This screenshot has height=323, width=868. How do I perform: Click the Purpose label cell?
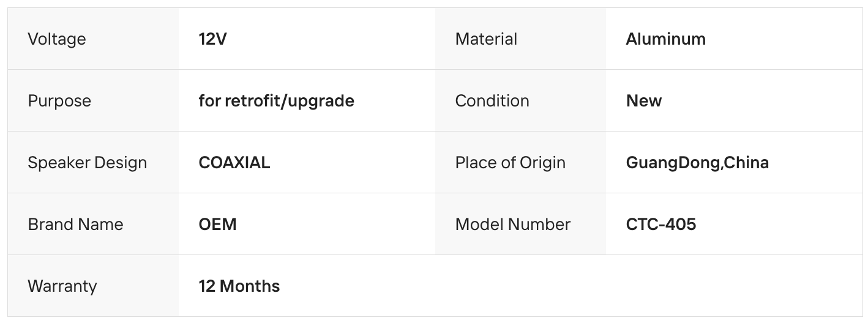click(59, 101)
